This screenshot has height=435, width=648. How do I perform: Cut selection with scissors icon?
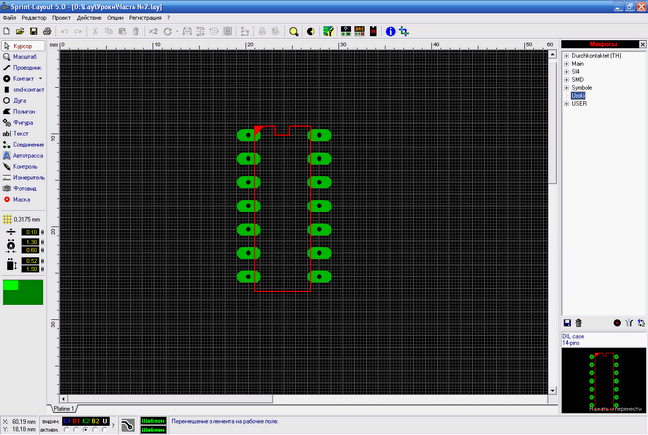(x=95, y=31)
